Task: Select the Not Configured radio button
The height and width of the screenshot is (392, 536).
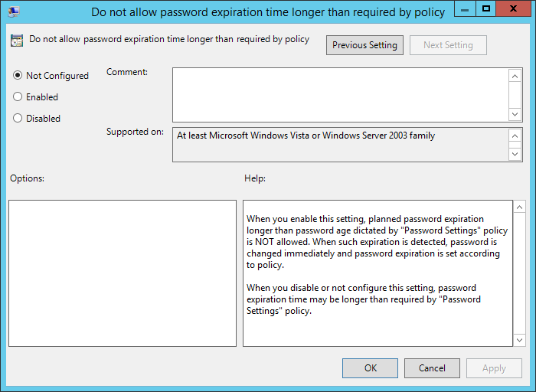Action: click(18, 76)
